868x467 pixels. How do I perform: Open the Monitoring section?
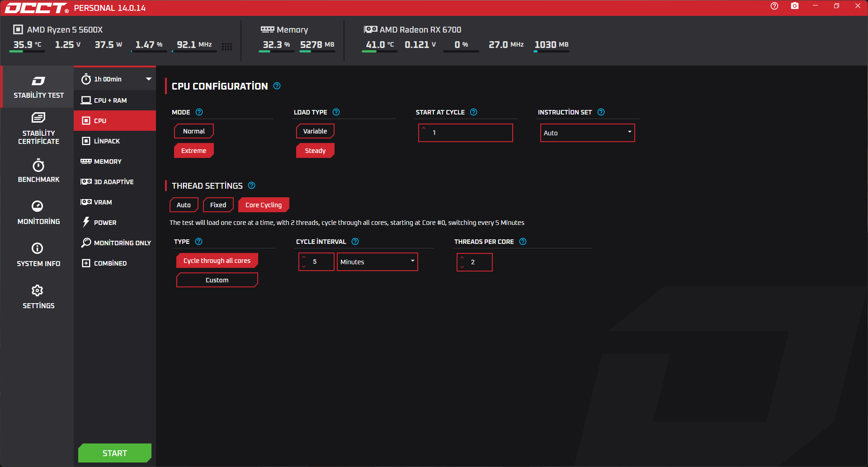tap(38, 213)
